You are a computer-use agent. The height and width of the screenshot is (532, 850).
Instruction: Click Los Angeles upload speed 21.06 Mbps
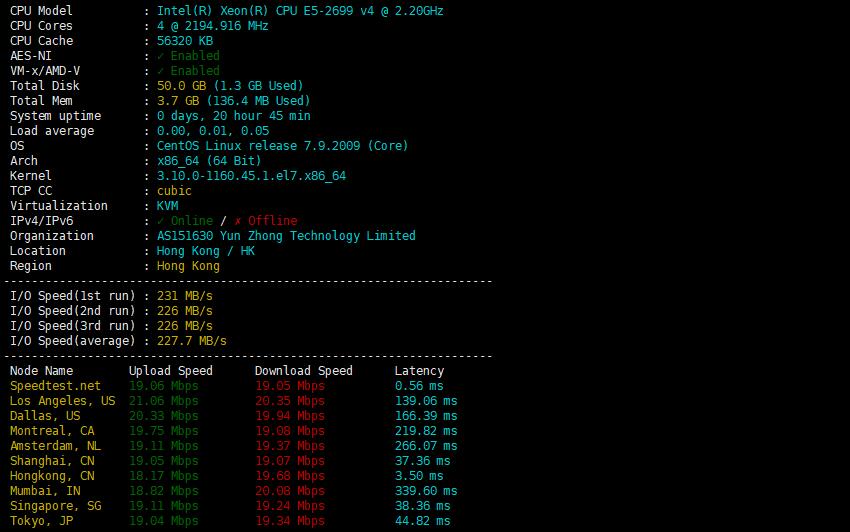pos(164,401)
